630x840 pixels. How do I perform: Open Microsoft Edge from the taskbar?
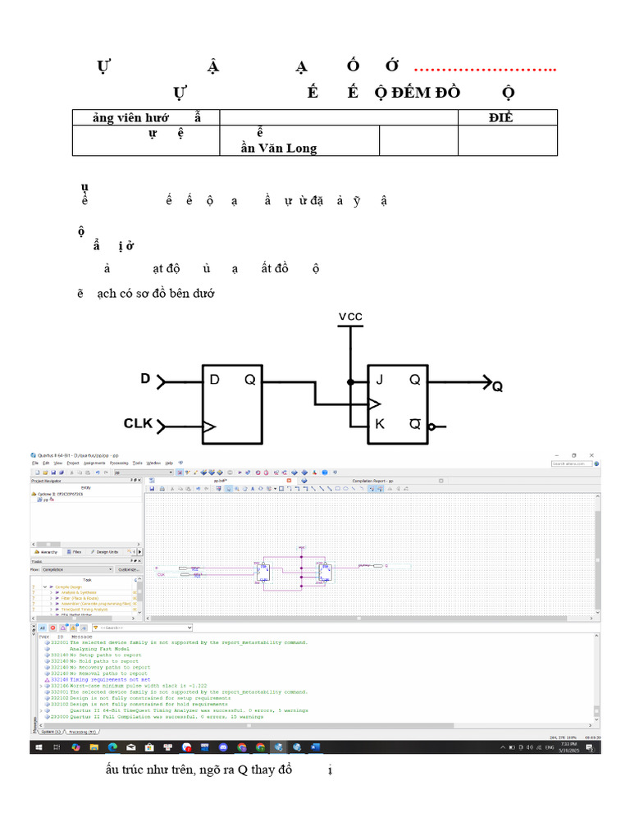click(x=112, y=746)
